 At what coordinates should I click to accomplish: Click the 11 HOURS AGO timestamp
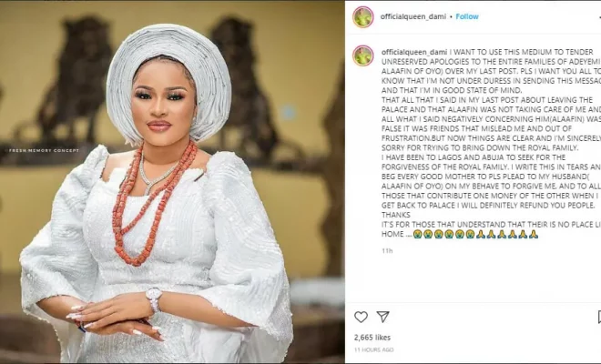click(373, 349)
